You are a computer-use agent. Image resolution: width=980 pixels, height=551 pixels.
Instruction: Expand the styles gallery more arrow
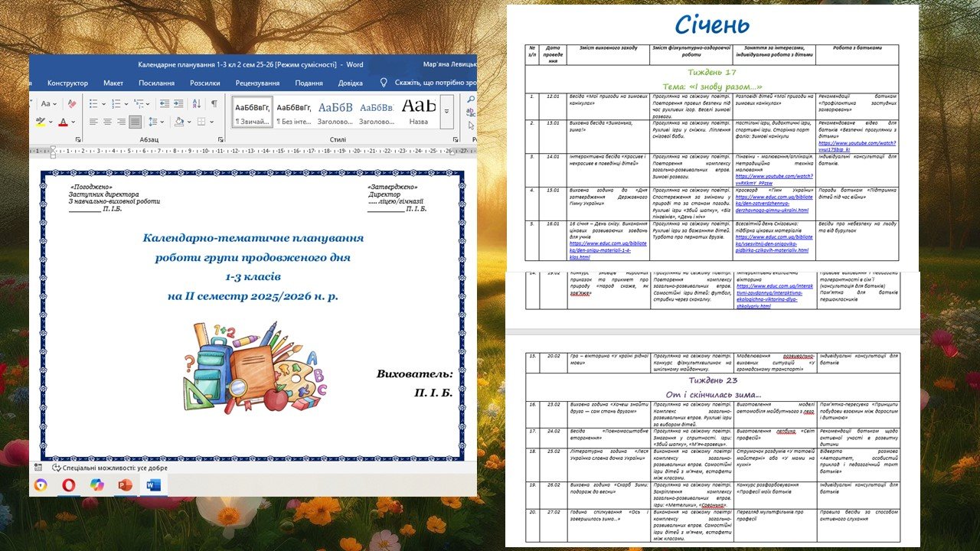pos(447,113)
